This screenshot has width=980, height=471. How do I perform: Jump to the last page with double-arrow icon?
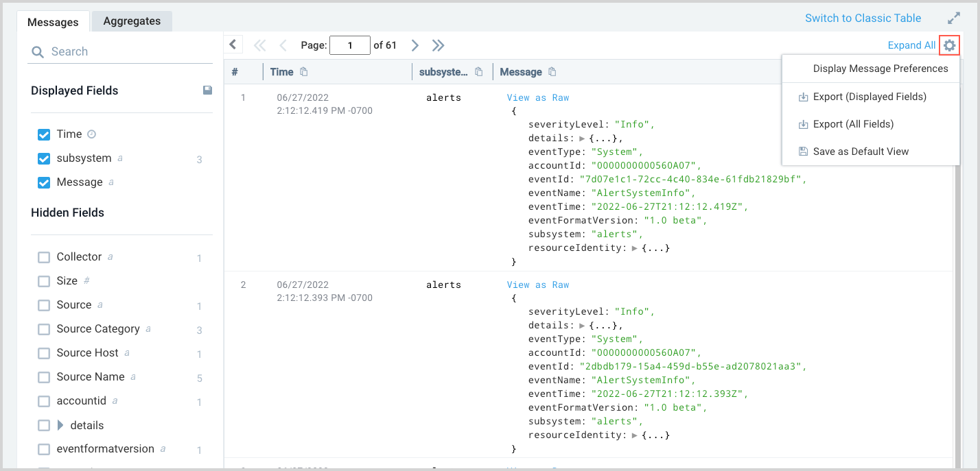tap(438, 45)
